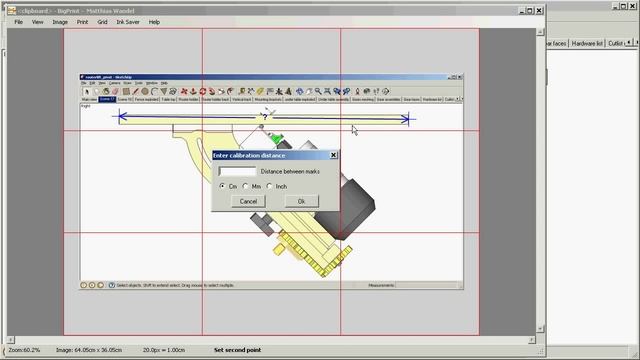Image resolution: width=640 pixels, height=360 pixels.
Task: Click the Image: 64.05cm x 36.05cm status text
Action: pos(89,350)
